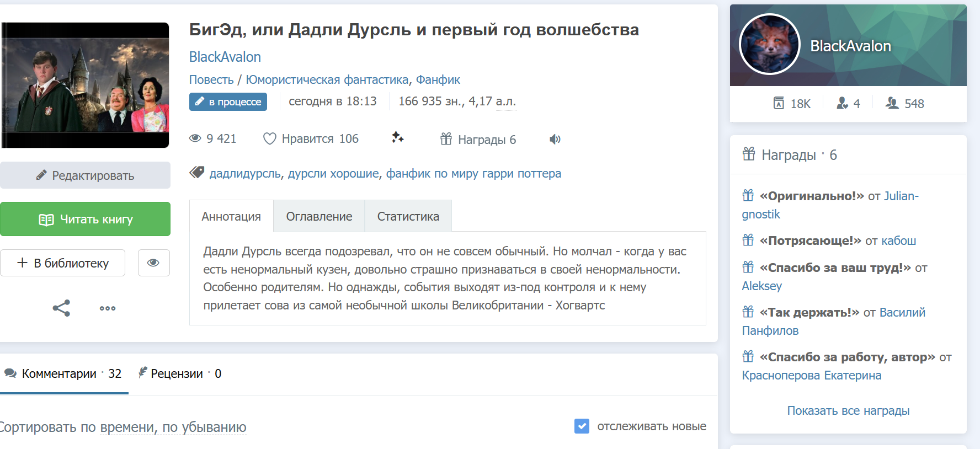Screen dimensions: 980x449
Task: Click the subscriptions icon showing 4
Action: pyautogui.click(x=842, y=103)
